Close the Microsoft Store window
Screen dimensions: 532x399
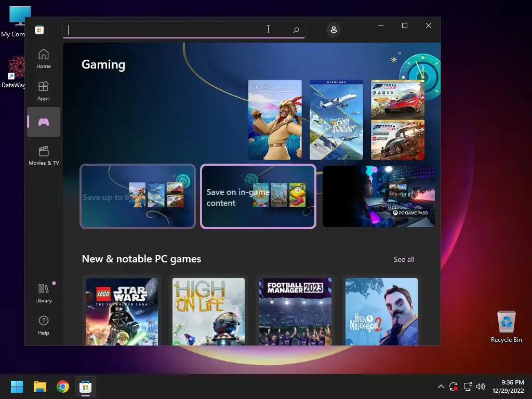pyautogui.click(x=429, y=25)
